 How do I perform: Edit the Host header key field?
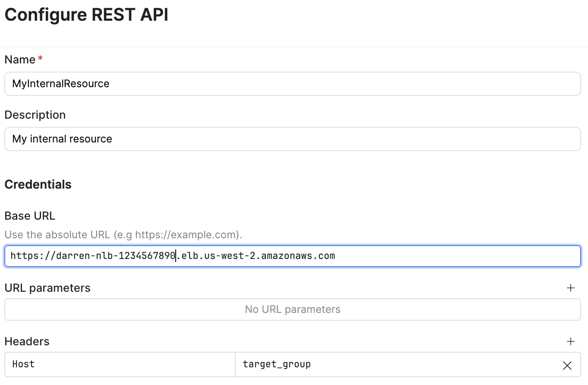click(120, 365)
